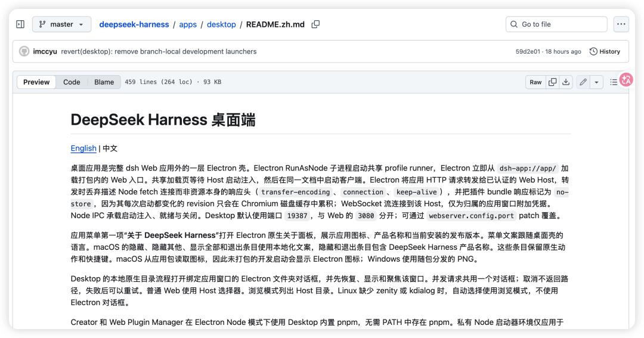Open the deepseek-harness breadcrumb link
This screenshot has width=644, height=338.
pyautogui.click(x=134, y=24)
